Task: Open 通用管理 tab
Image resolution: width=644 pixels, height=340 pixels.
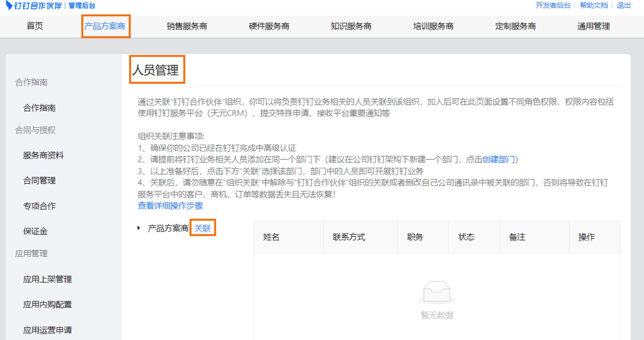Action: 593,26
